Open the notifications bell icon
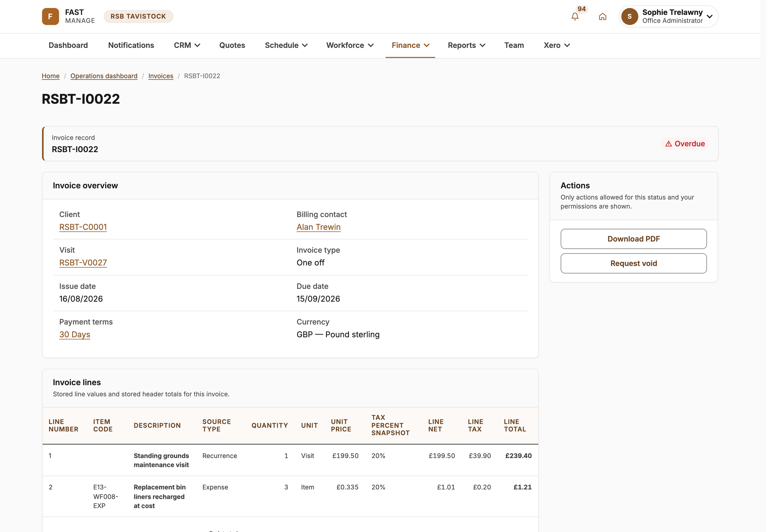Image resolution: width=766 pixels, height=532 pixels. click(575, 16)
